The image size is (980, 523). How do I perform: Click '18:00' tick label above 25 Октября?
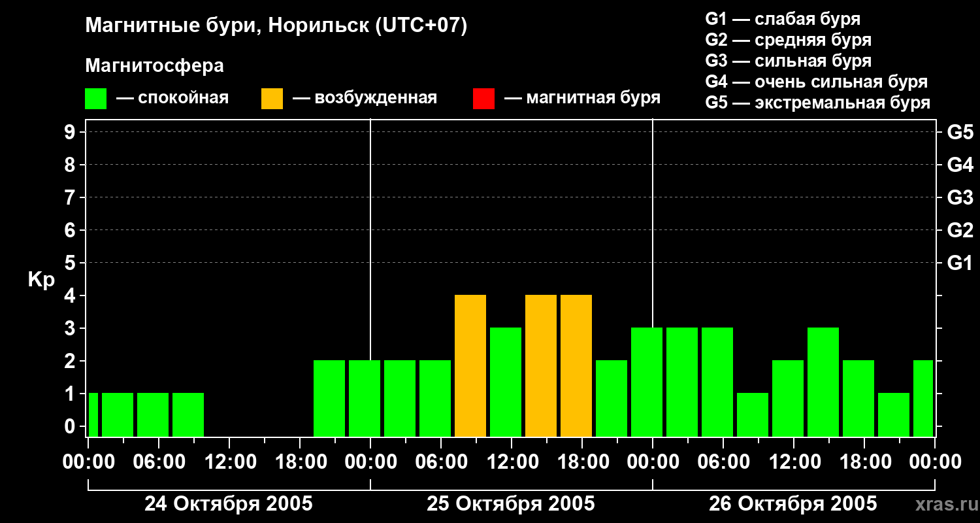(x=582, y=462)
